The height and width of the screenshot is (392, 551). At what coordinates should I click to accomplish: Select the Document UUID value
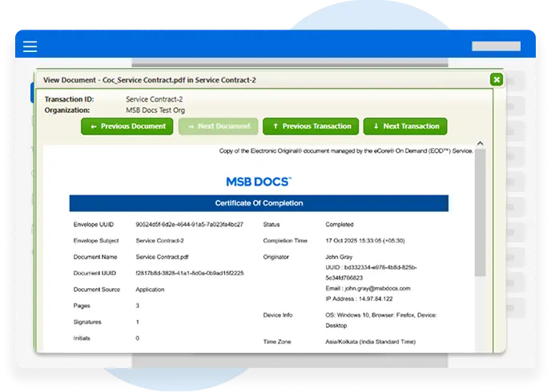[190, 273]
